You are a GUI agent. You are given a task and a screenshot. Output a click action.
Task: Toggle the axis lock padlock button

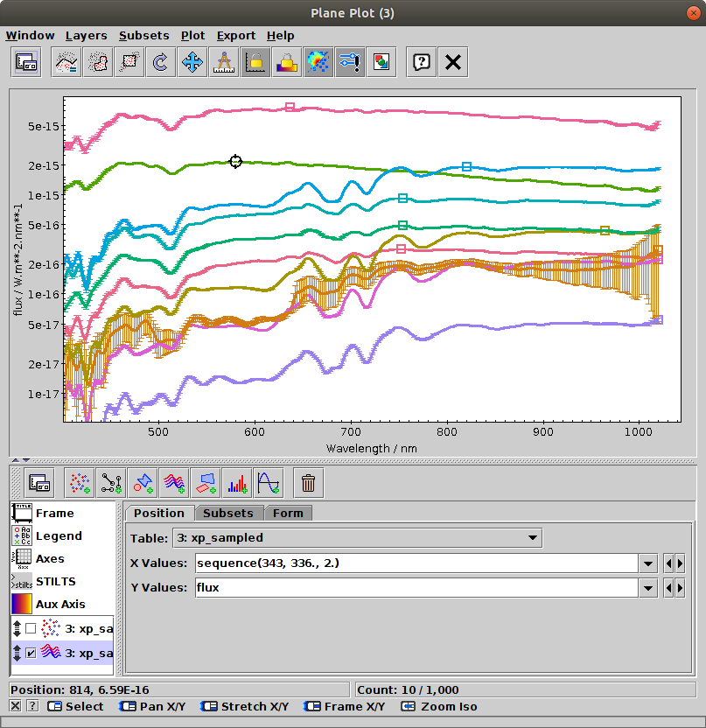255,62
